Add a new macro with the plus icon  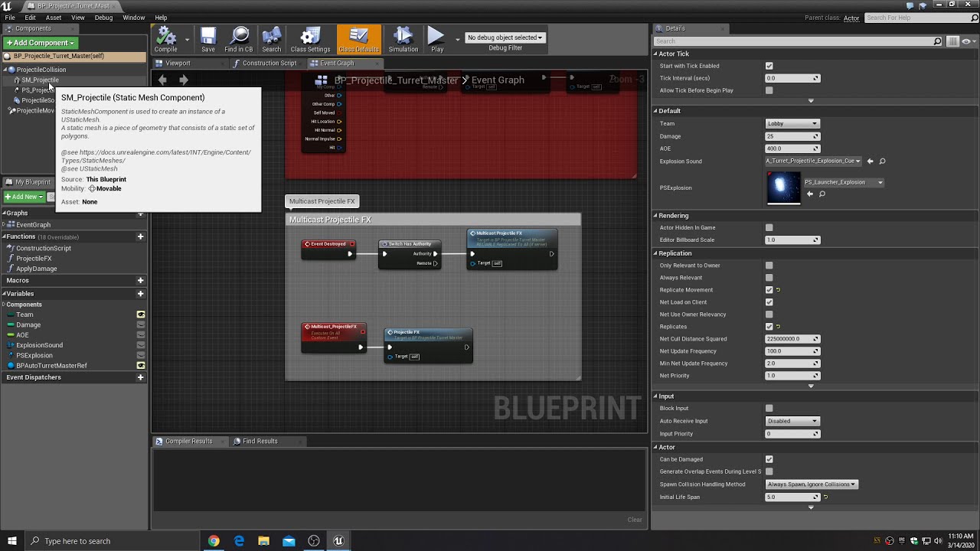point(140,280)
